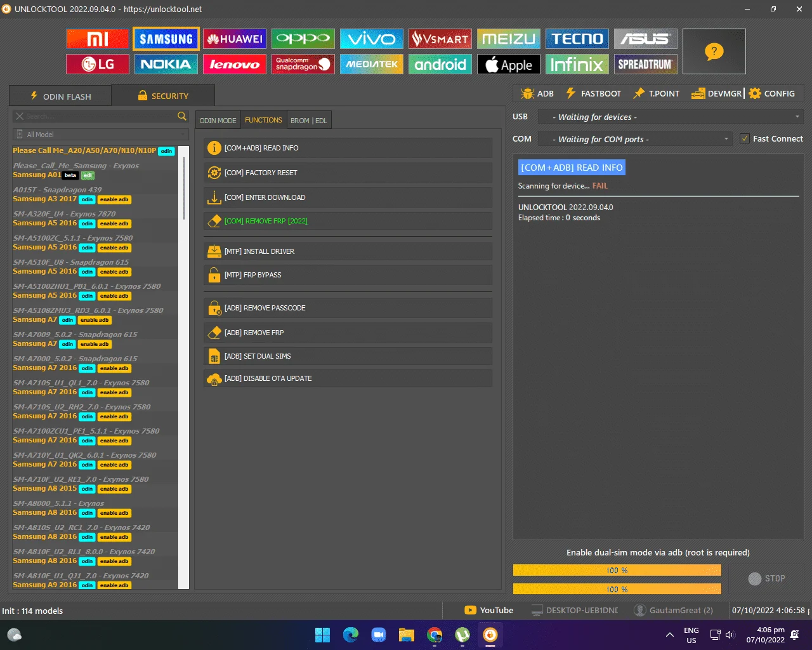Choose the Infinix brand logo
Screen dimensions: 812x650
coord(577,64)
